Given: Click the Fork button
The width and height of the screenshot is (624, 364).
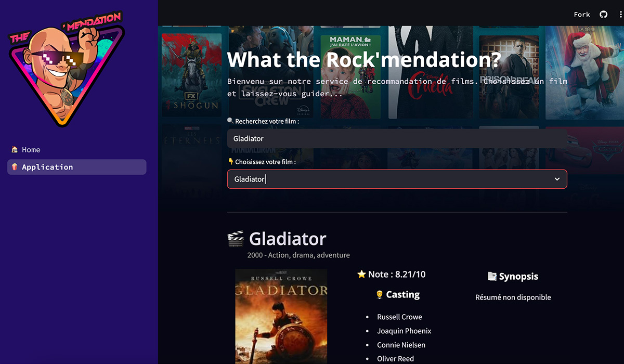Looking at the screenshot, I should (582, 15).
